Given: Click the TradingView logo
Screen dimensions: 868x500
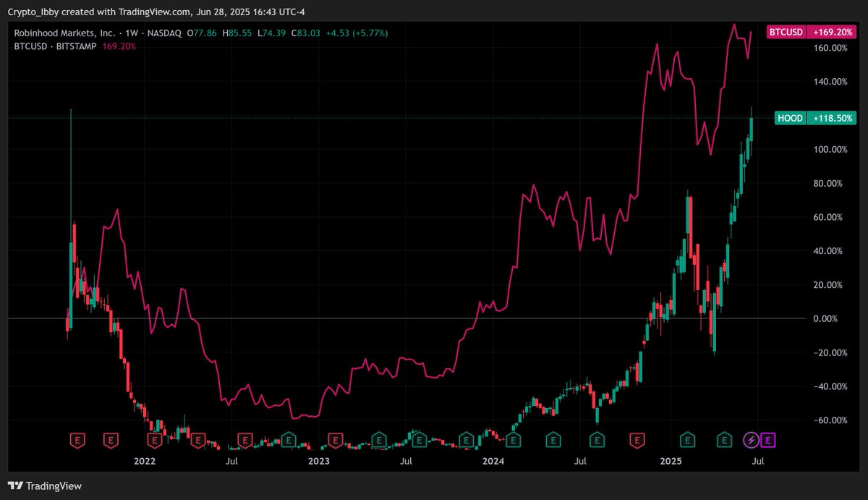Looking at the screenshot, I should click(45, 486).
